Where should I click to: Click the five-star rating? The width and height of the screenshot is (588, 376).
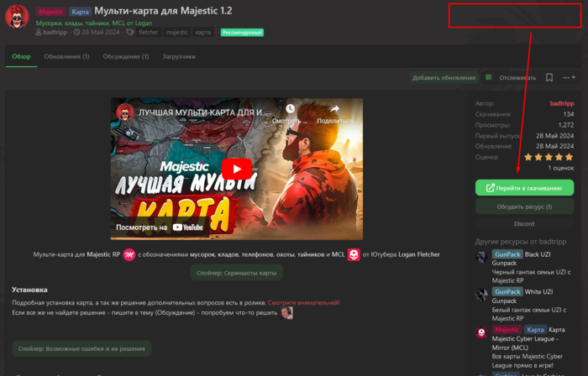pos(549,157)
